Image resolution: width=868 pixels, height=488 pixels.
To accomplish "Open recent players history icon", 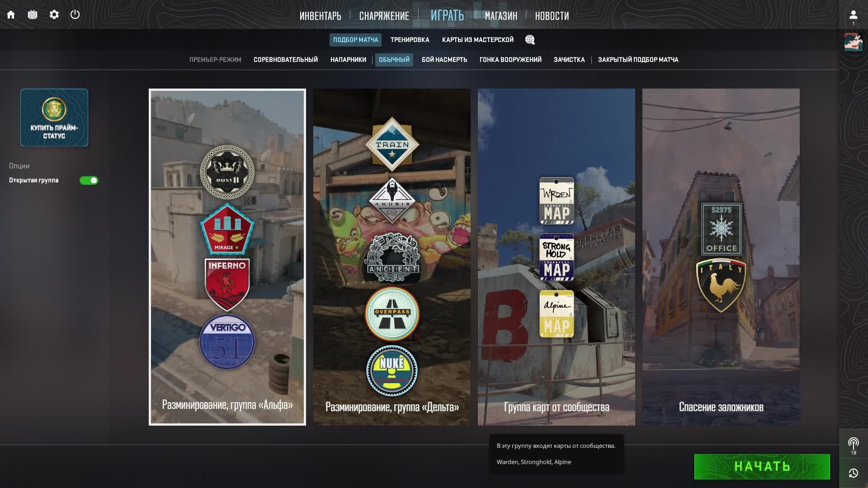I will pos(853,473).
